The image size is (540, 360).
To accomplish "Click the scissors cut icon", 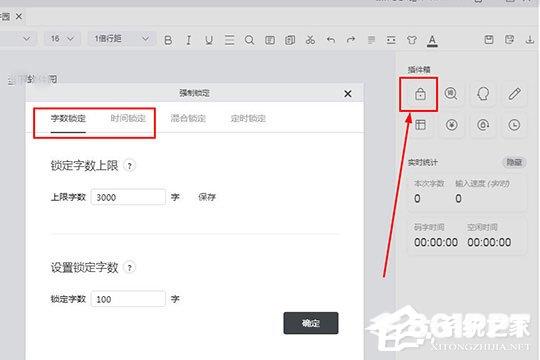I will click(310, 40).
